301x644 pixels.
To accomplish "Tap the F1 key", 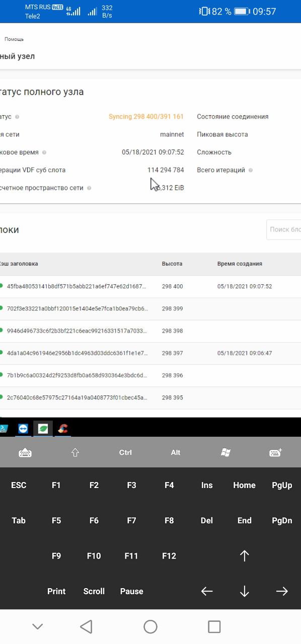I will (56, 485).
